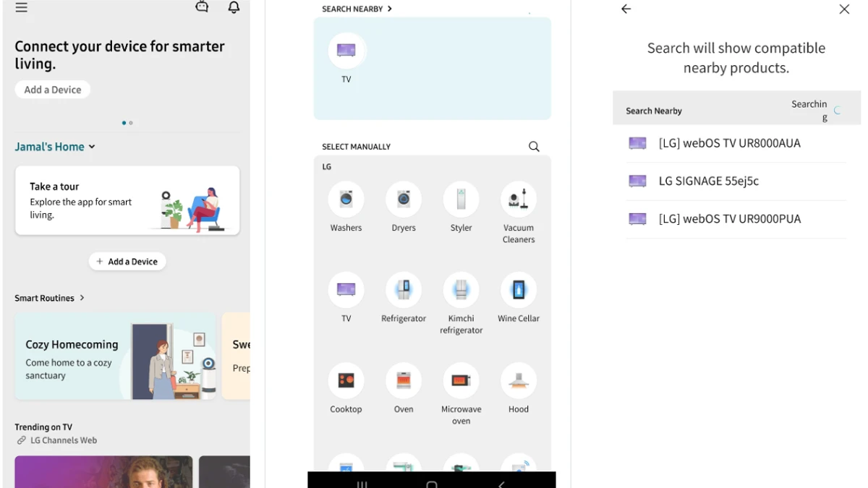Choose [LG] webOS TV UR8000AUA

[736, 143]
